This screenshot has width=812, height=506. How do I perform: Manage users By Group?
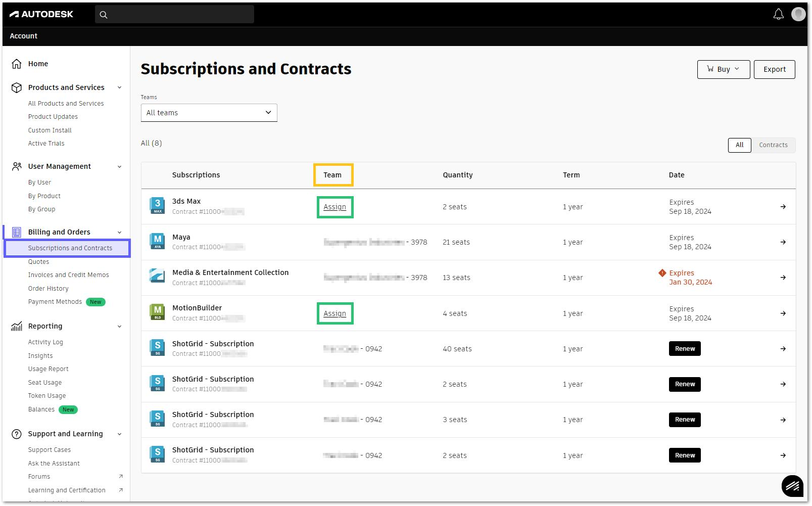coord(42,209)
